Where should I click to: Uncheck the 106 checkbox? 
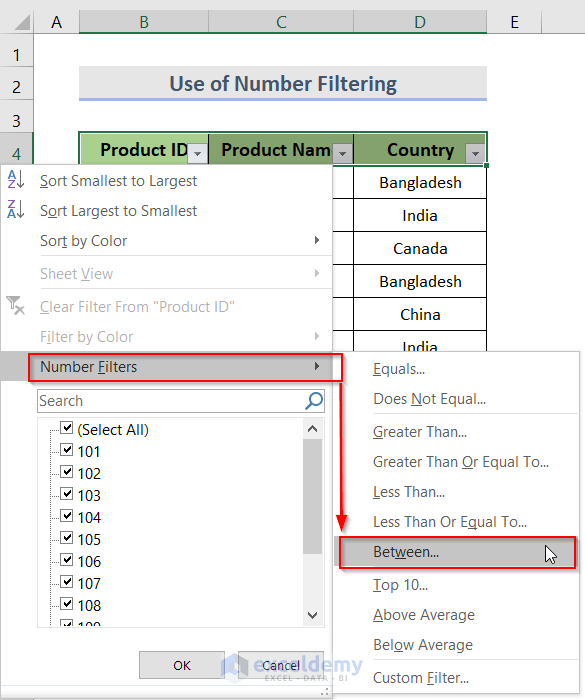[67, 560]
